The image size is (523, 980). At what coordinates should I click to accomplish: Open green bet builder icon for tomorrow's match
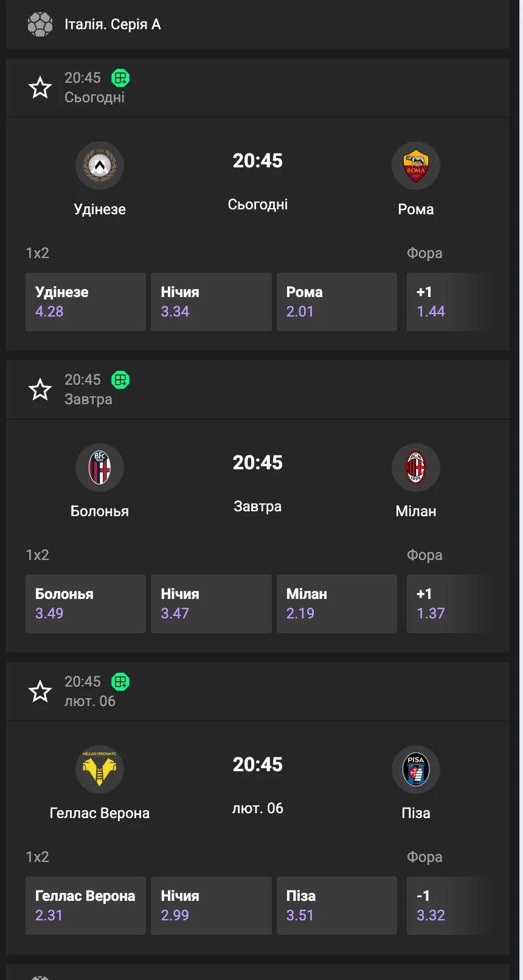(120, 380)
